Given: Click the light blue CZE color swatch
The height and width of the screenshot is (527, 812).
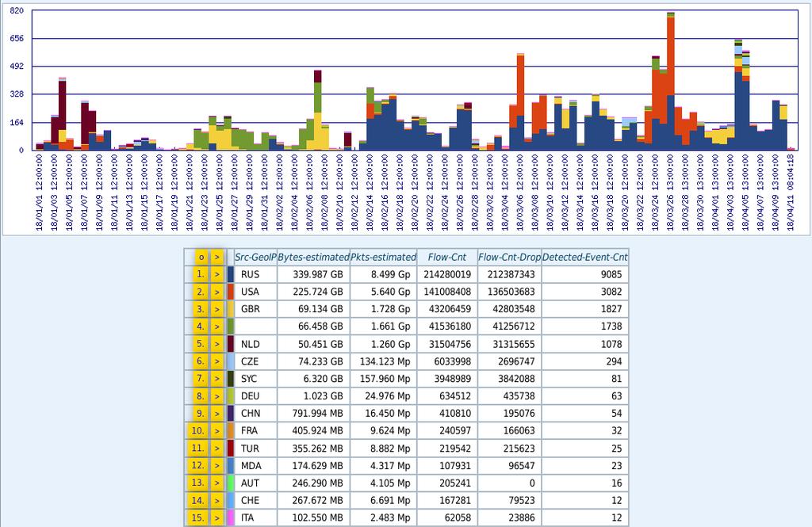Looking at the screenshot, I should pyautogui.click(x=231, y=361).
